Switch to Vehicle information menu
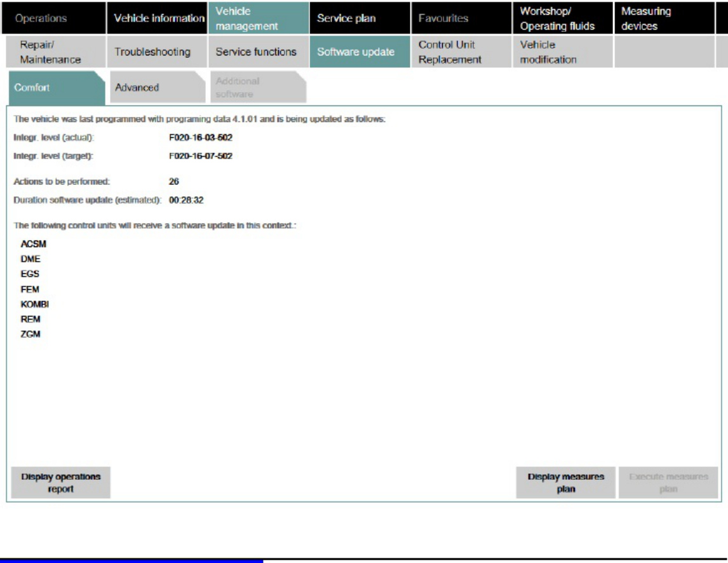 [158, 18]
